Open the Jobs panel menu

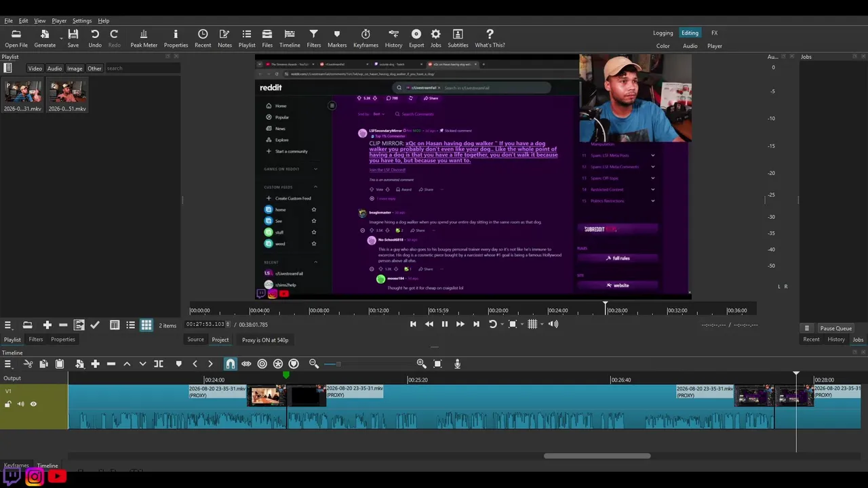806,328
